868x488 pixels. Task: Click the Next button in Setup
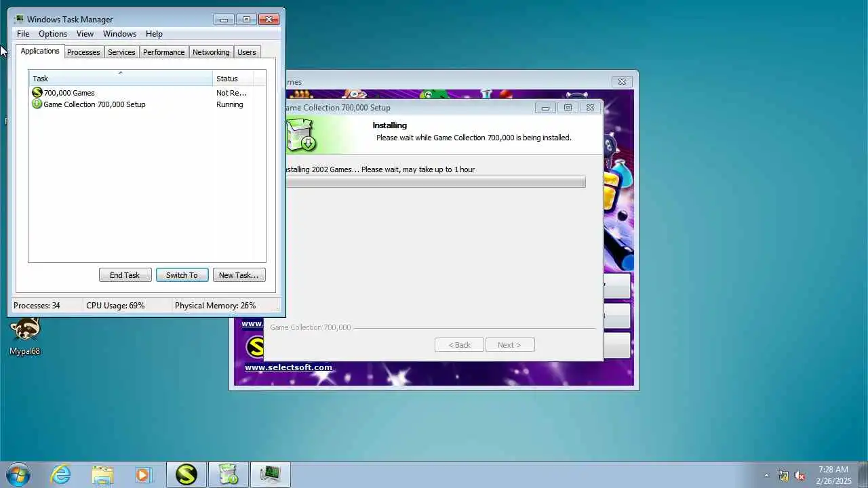509,345
